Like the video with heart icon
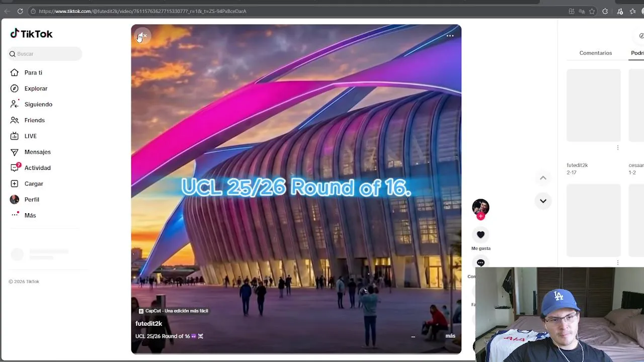The height and width of the screenshot is (362, 644). 480,235
